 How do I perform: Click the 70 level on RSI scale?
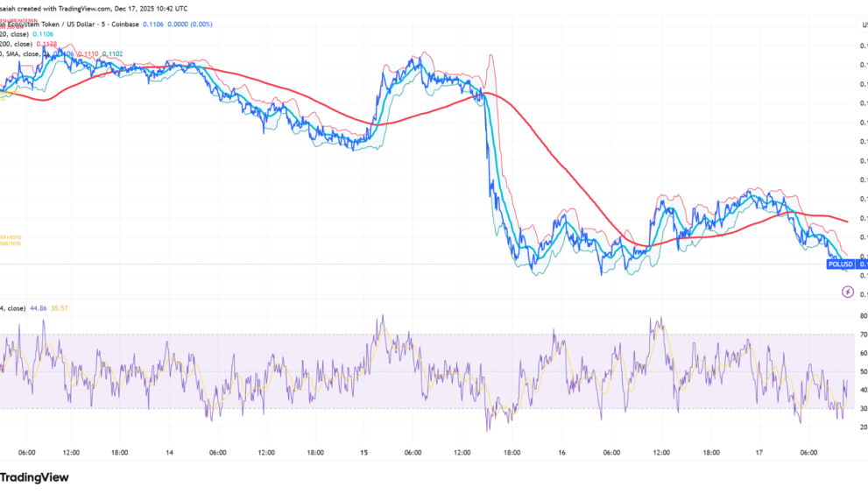point(863,335)
